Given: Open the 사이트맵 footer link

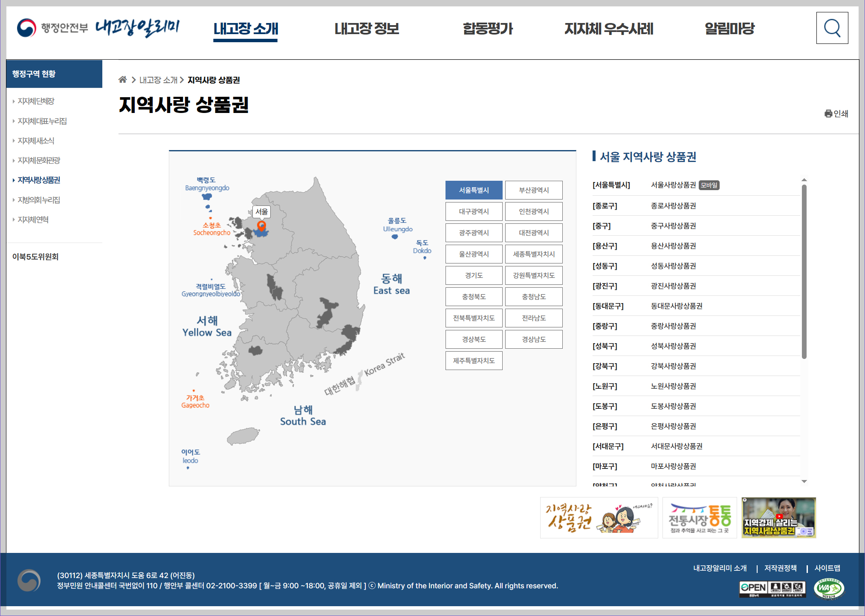Looking at the screenshot, I should point(828,568).
